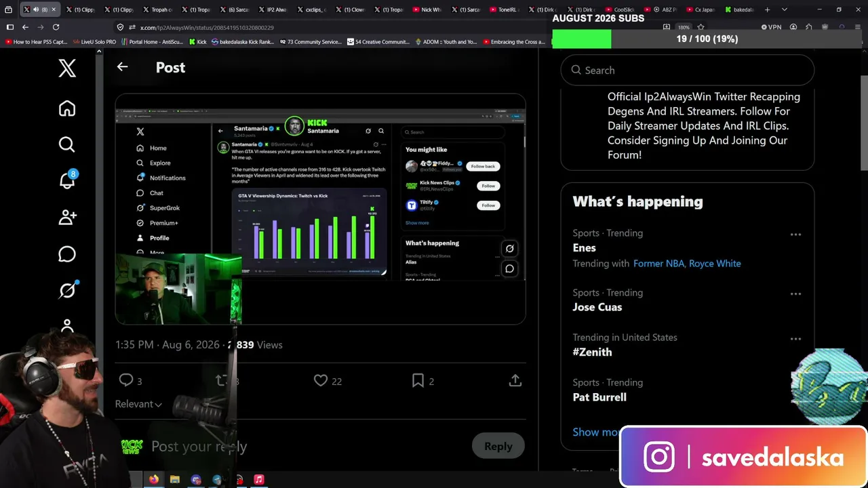Open the 54 Creative Communit bookmark
The image size is (868, 488).
(x=378, y=42)
